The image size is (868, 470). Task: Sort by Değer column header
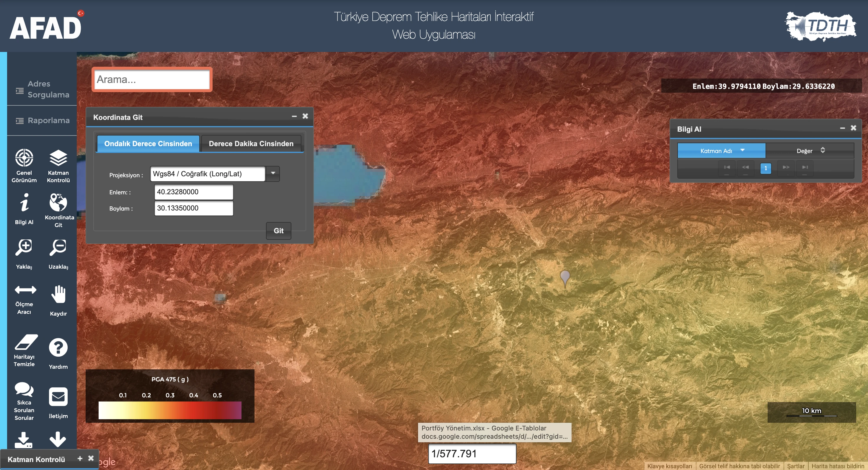click(810, 151)
